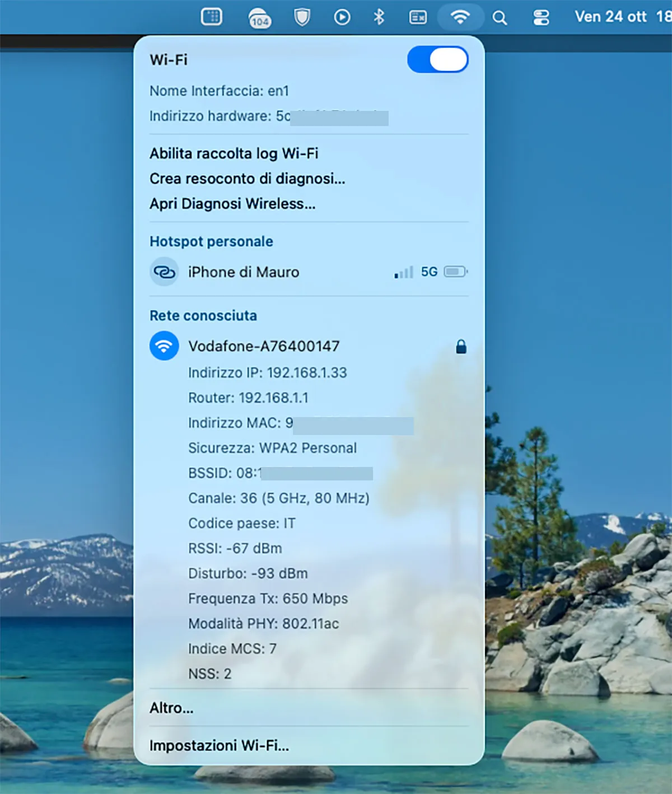The image size is (672, 794).
Task: Open the 'Ven 24 ott' date menu
Action: tap(609, 17)
